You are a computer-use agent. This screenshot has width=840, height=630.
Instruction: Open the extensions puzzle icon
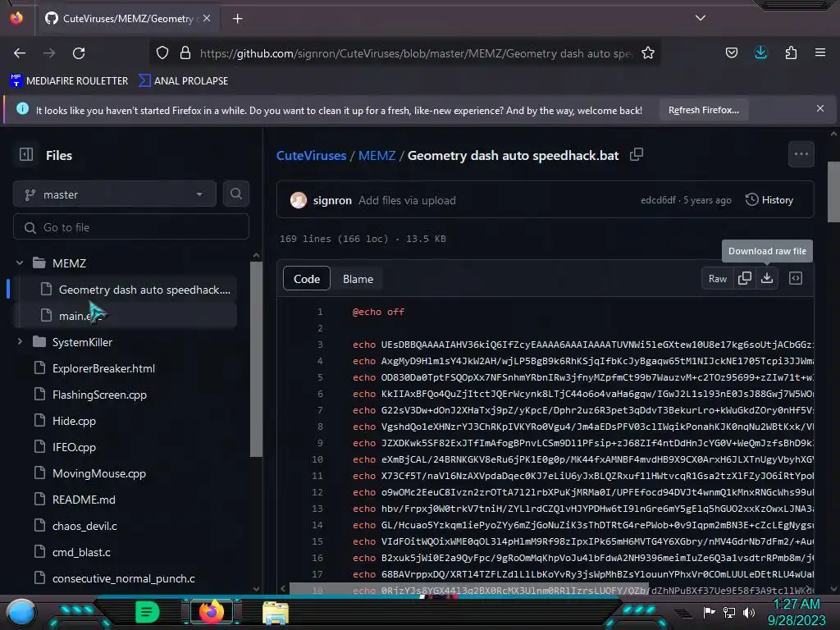coord(791,52)
